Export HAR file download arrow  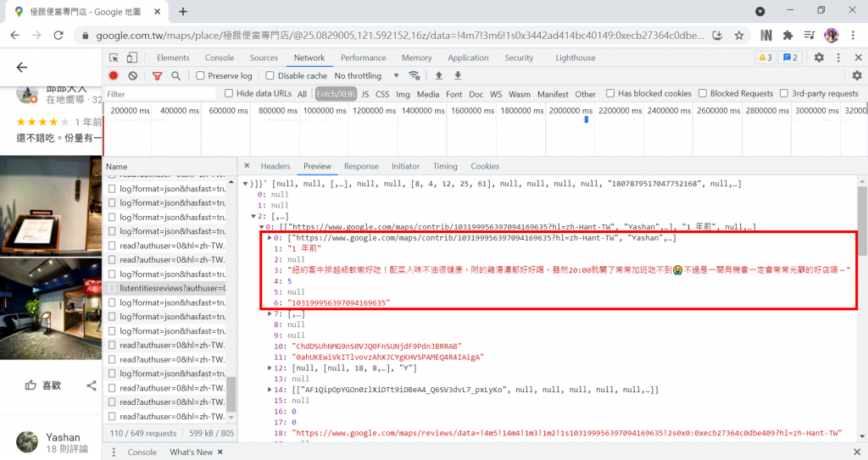(x=458, y=75)
